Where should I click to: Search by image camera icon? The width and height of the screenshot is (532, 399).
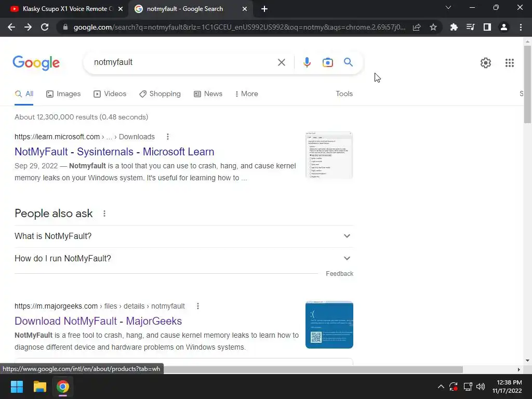pyautogui.click(x=328, y=62)
